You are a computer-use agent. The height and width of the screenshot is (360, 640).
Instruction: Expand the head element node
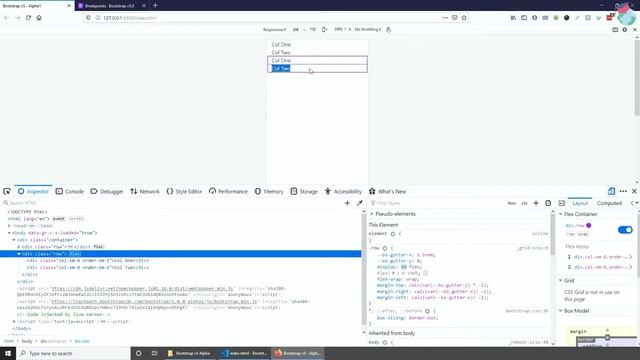click(x=9, y=226)
